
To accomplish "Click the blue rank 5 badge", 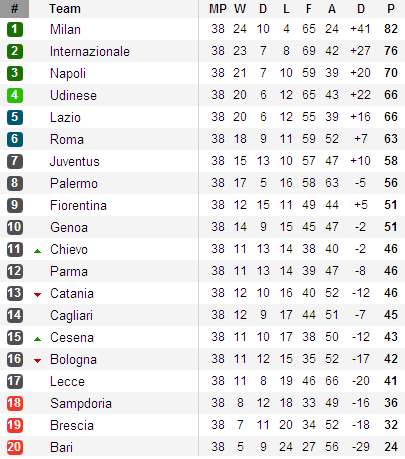I will pos(15,117).
